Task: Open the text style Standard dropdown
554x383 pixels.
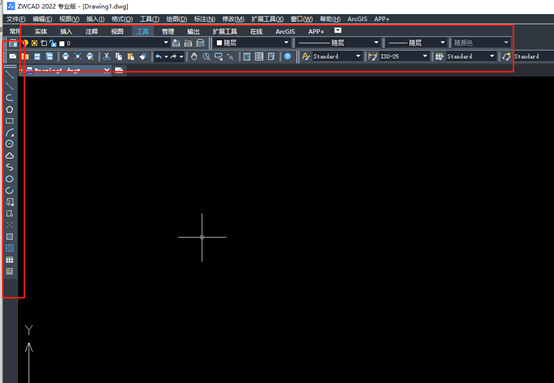Action: pyautogui.click(x=358, y=57)
